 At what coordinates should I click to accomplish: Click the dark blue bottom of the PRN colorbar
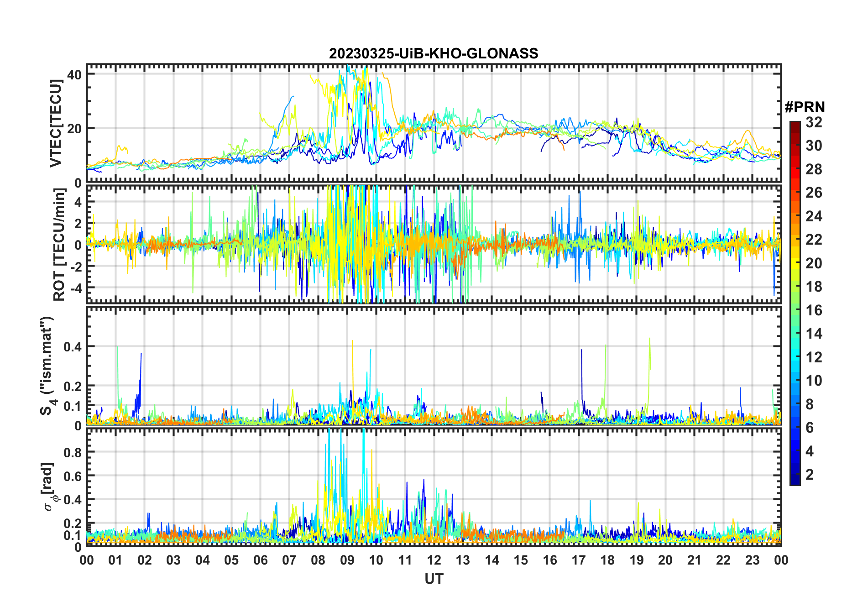tap(795, 480)
